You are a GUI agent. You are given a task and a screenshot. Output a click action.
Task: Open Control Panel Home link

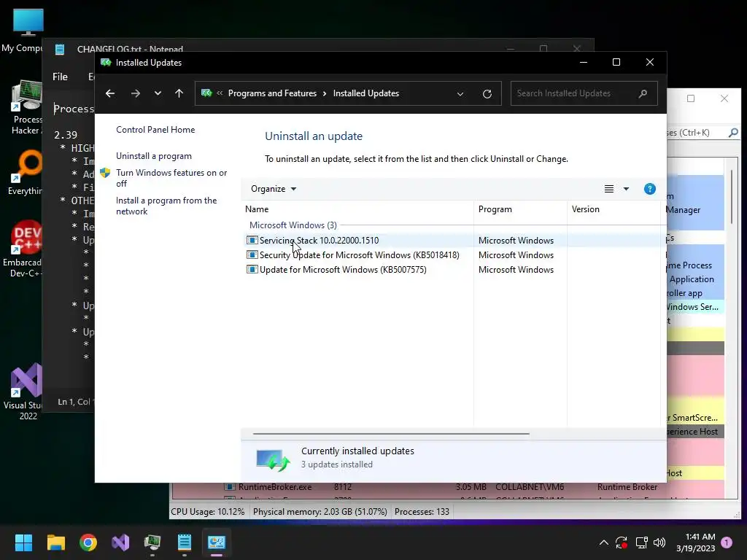(x=155, y=130)
